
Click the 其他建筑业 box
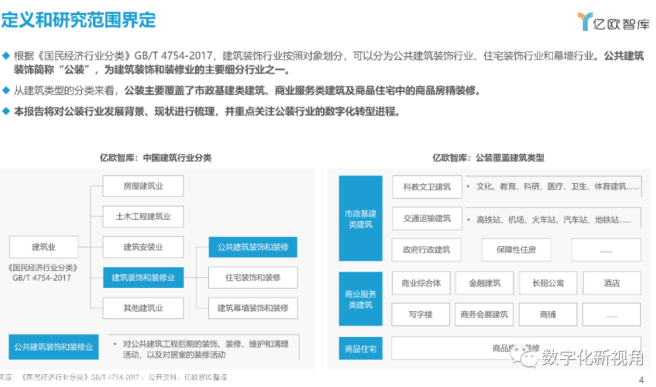point(143,308)
